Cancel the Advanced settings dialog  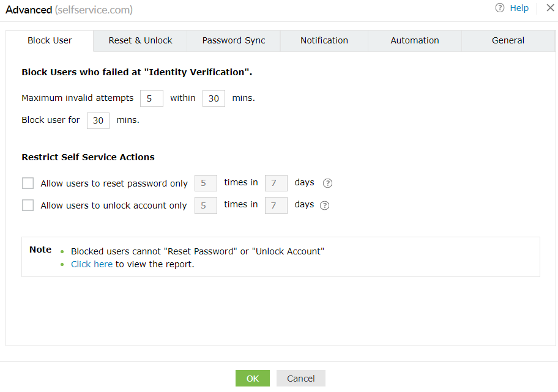tap(300, 379)
